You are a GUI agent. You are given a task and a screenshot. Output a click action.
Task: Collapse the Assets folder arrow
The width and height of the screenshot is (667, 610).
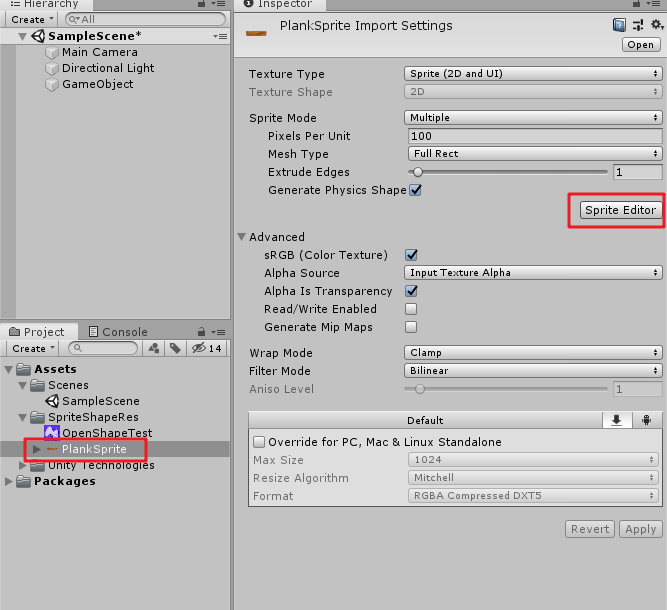point(9,369)
